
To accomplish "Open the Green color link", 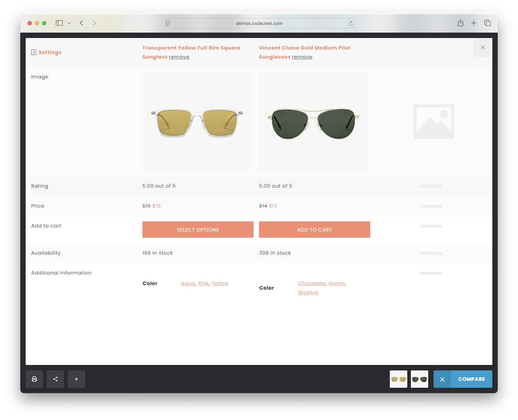I will pyautogui.click(x=337, y=283).
